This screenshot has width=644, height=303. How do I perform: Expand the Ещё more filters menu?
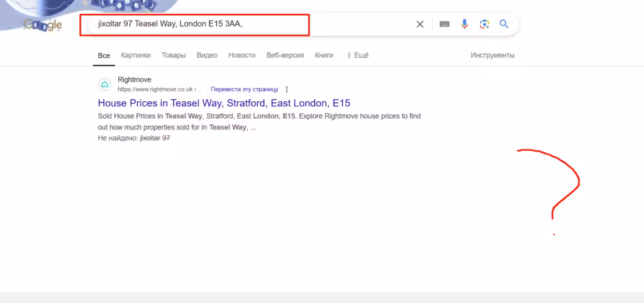[358, 55]
